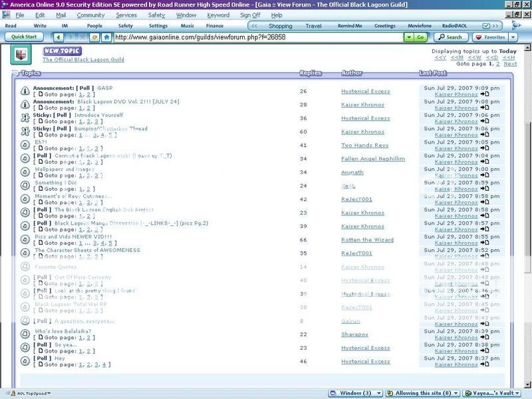The image size is (532, 399).
Task: Click the Quick Start button
Action: click(24, 37)
